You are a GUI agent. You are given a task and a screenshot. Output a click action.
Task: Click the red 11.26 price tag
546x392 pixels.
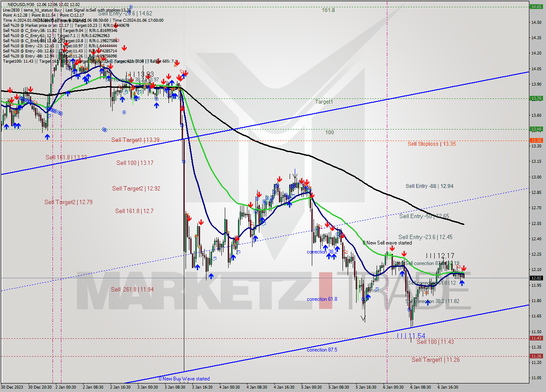[x=536, y=356]
